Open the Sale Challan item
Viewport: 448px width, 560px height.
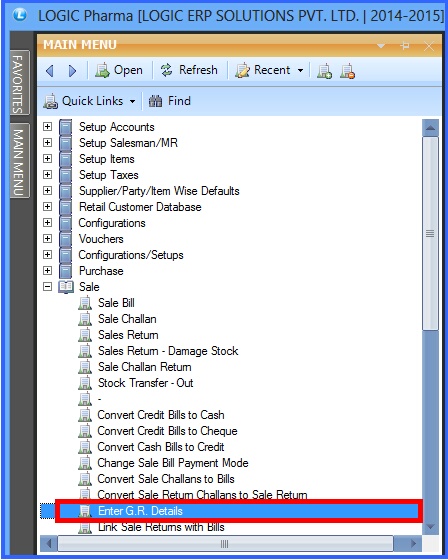pos(127,319)
